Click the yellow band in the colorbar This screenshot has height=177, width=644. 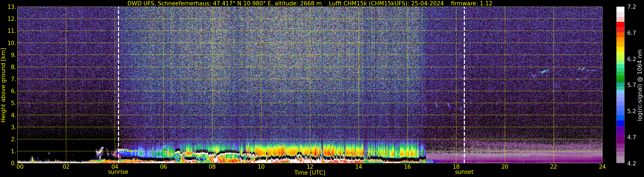point(620,49)
